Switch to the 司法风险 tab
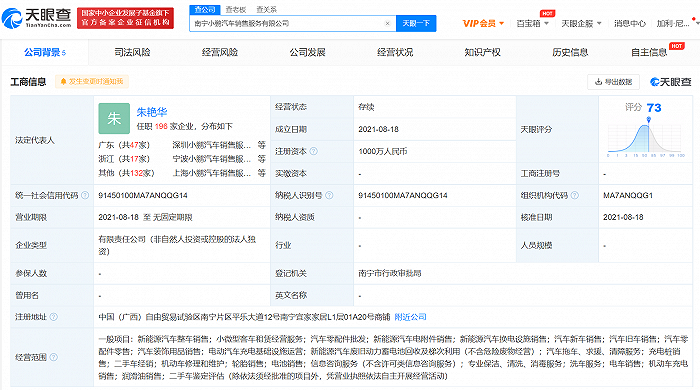Image resolution: width=700 pixels, height=390 pixels. (x=132, y=52)
